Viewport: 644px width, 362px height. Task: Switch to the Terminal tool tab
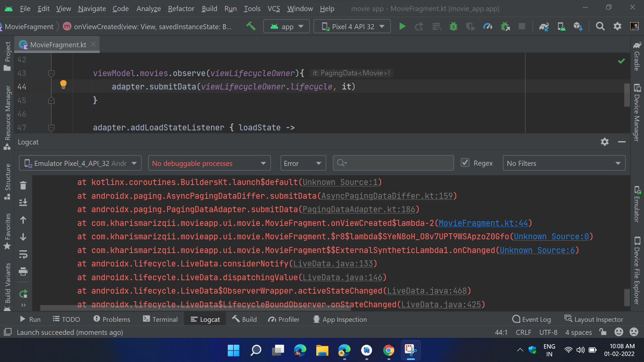point(160,319)
